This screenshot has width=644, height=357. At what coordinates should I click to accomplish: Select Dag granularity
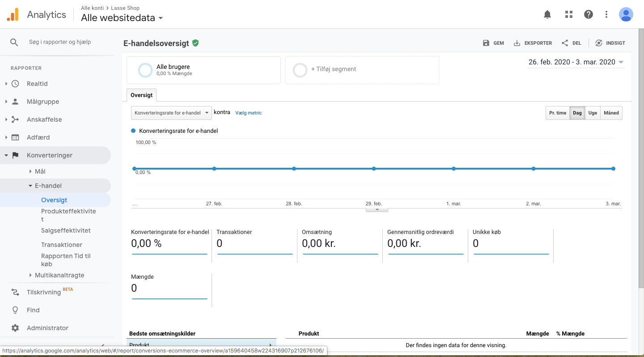577,113
